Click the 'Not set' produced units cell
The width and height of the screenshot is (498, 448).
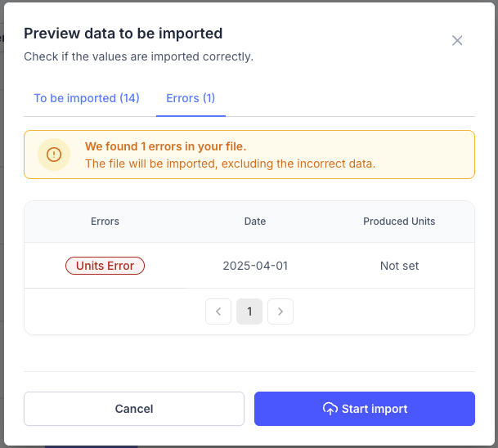point(399,266)
